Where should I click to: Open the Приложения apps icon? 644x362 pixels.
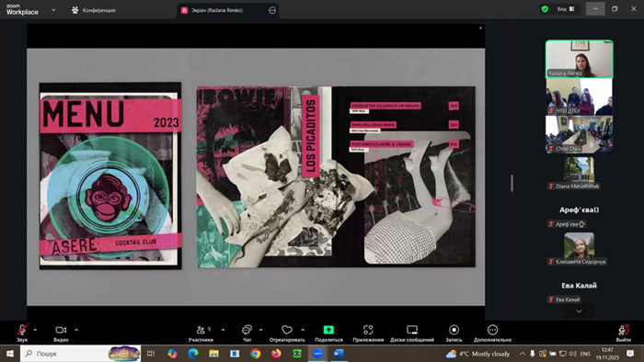[x=368, y=330]
